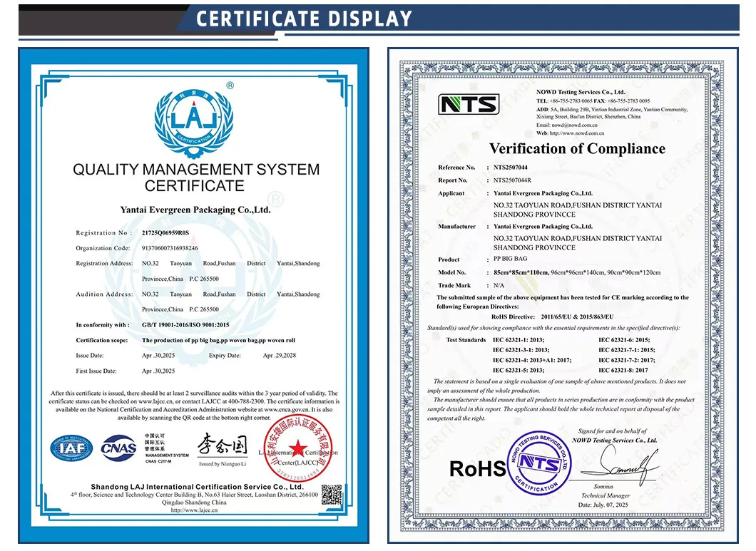Click manufacturer name Yantai Evergreen Packaging
The image size is (756, 551).
543,227
